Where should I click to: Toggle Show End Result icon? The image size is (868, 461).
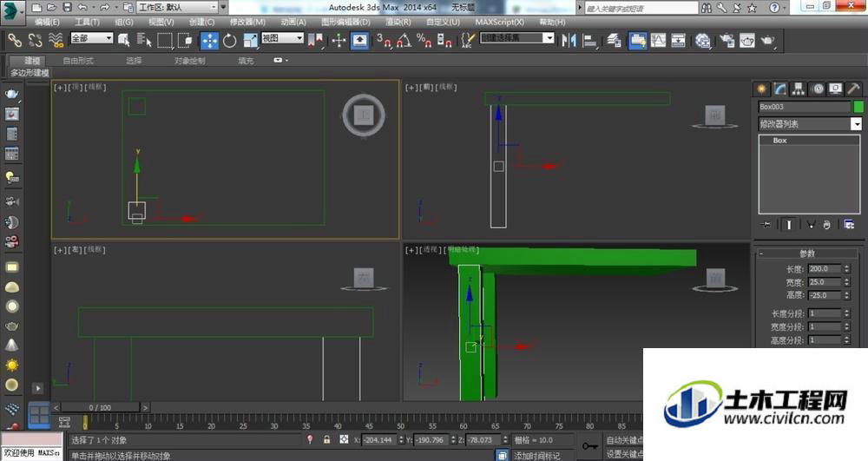789,225
